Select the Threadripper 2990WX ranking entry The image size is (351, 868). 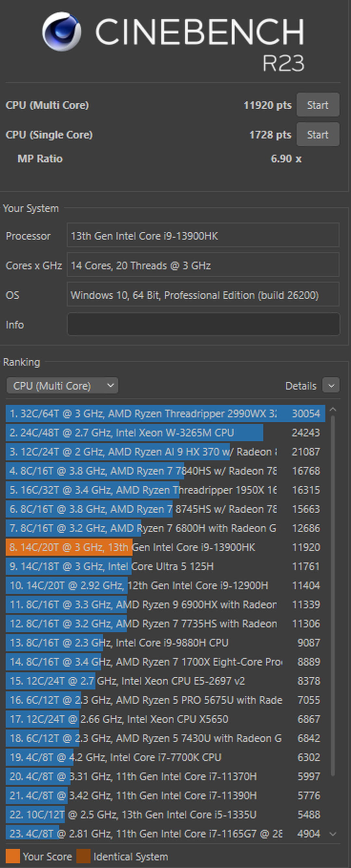[165, 414]
